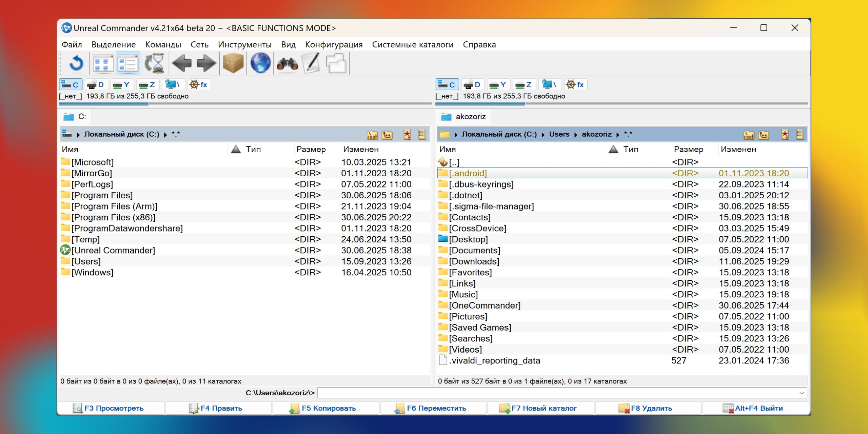This screenshot has height=434, width=868.
Task: Click the left panel disk usage bar
Action: click(245, 104)
